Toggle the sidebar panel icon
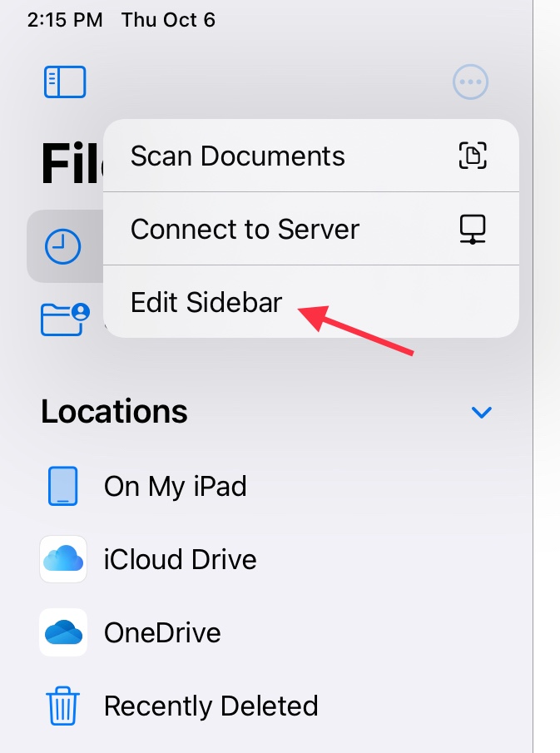Viewport: 560px width, 753px height. [x=65, y=82]
